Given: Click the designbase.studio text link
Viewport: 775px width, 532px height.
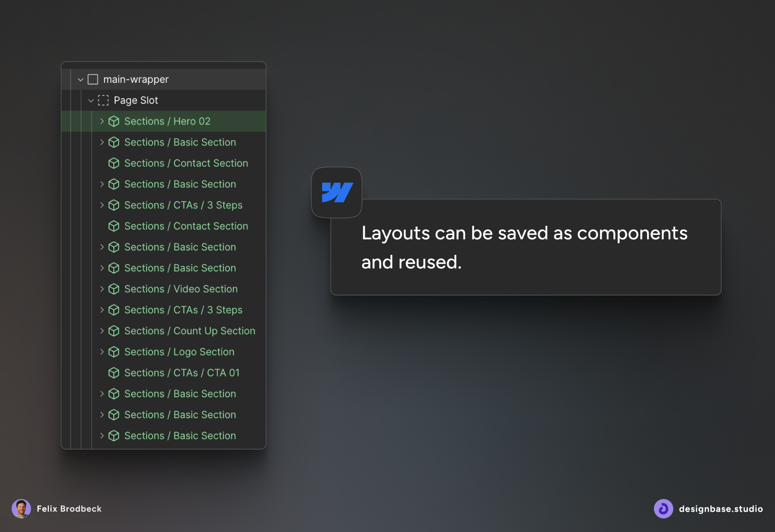Looking at the screenshot, I should [721, 509].
